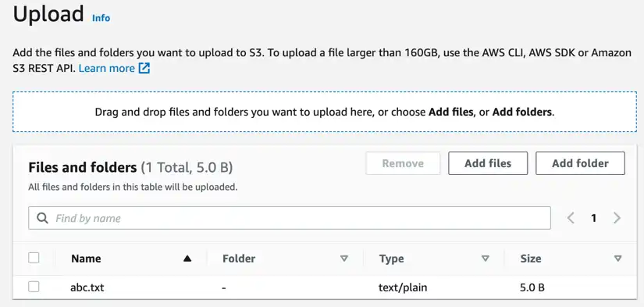The height and width of the screenshot is (307, 644).
Task: Click the Name column header
Action: [x=86, y=259]
